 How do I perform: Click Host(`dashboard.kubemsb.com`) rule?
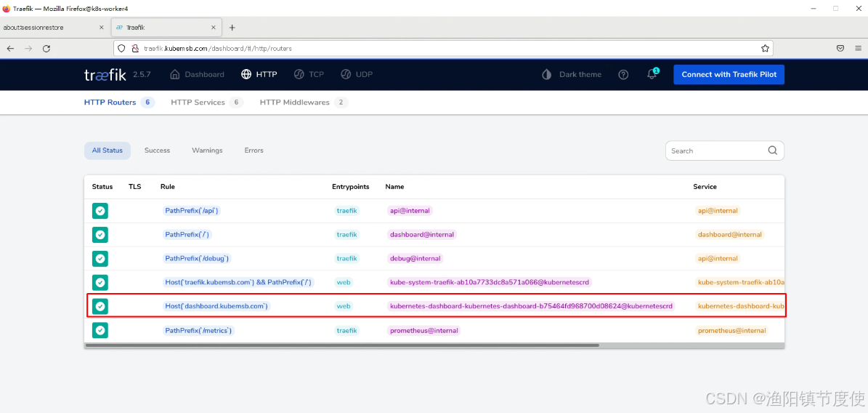216,306
